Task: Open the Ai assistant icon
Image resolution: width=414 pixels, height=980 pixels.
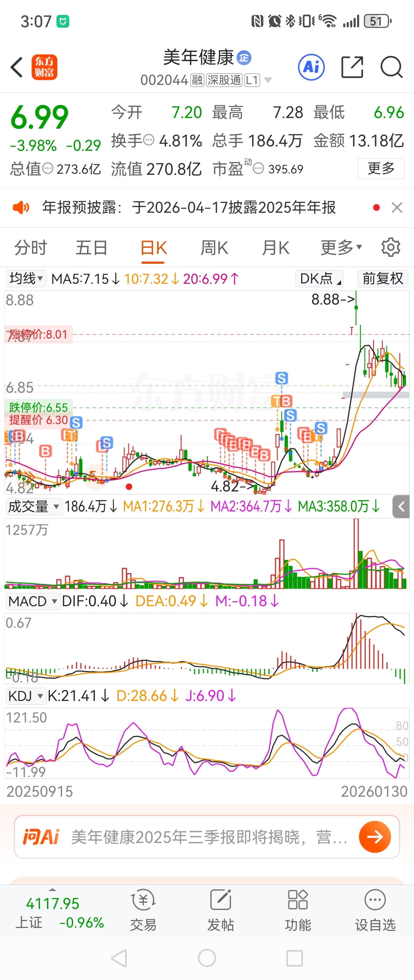Action: (x=311, y=67)
